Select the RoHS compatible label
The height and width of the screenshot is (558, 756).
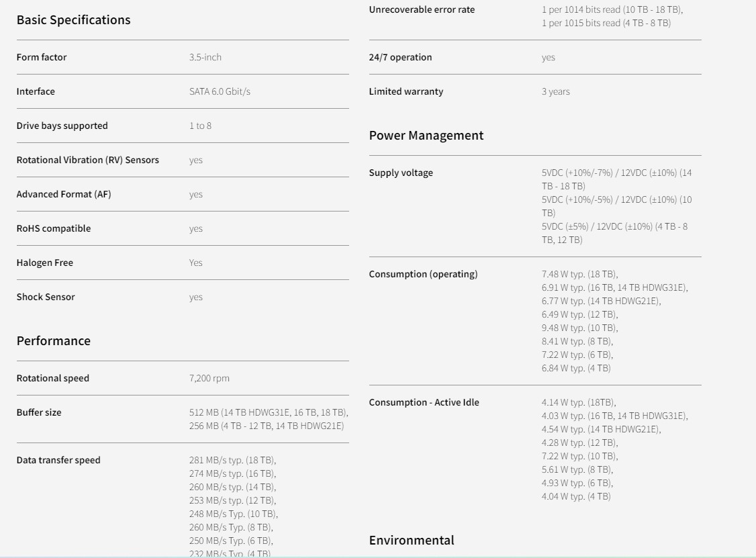(x=54, y=228)
